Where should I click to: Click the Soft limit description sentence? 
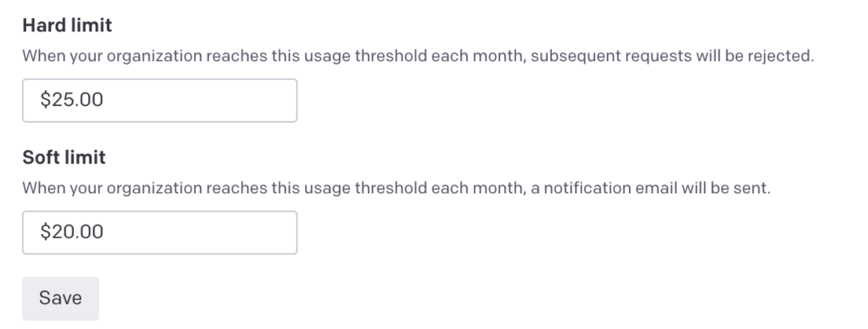pos(397,188)
